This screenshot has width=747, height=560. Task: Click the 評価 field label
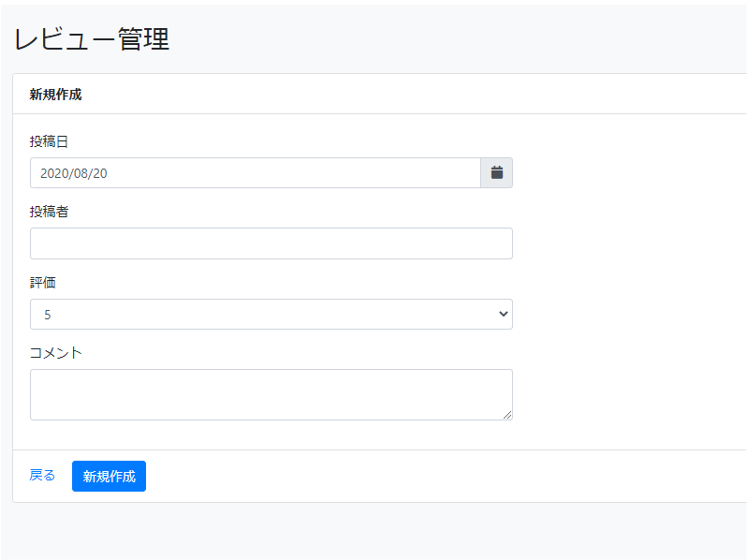43,283
